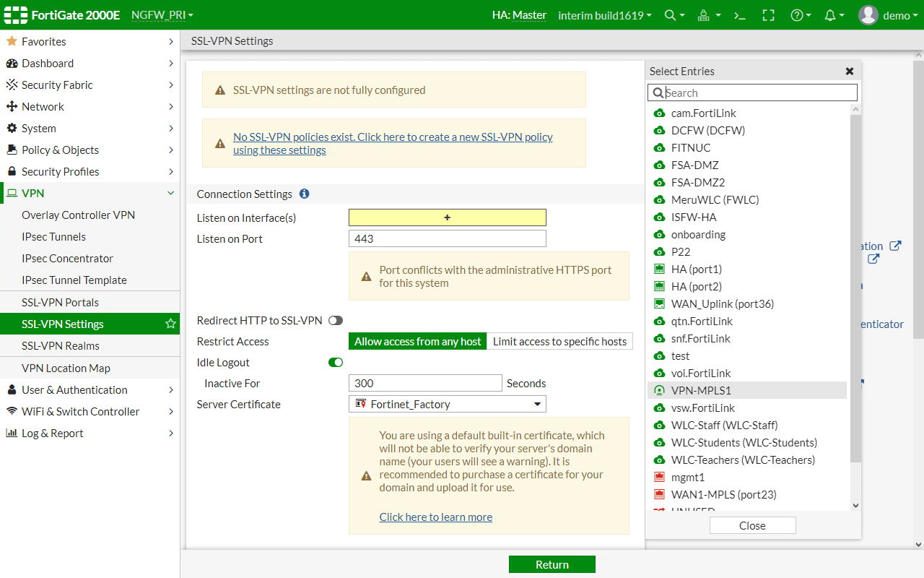Click the User & Authentication icon
This screenshot has height=578, width=924.
tap(12, 389)
